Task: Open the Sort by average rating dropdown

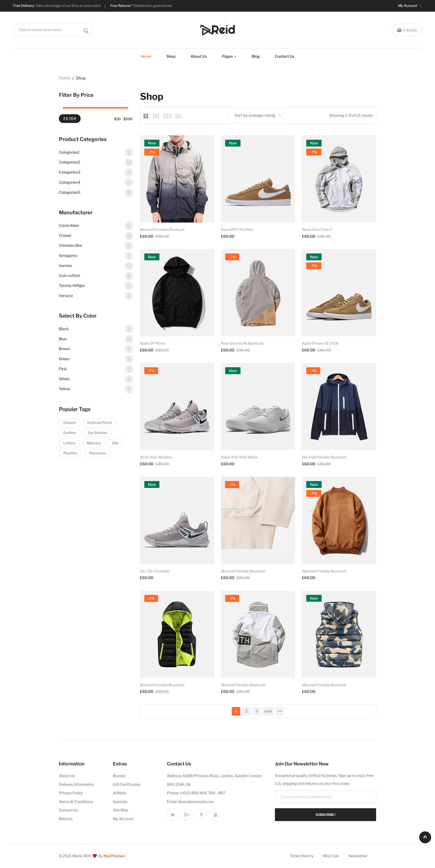Action: tap(256, 115)
